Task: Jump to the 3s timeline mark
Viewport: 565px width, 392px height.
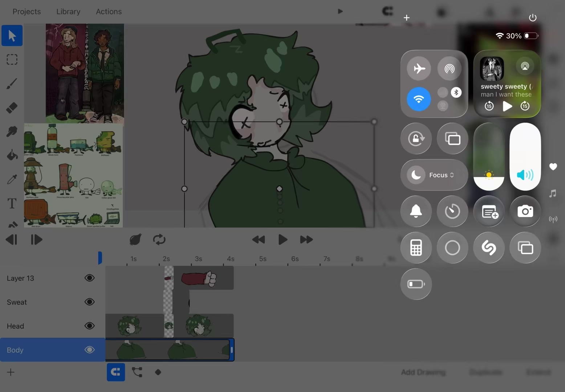Action: point(198,259)
